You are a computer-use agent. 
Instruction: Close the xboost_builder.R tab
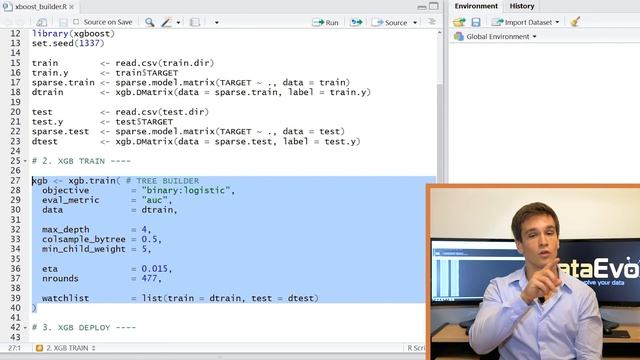tap(72, 7)
